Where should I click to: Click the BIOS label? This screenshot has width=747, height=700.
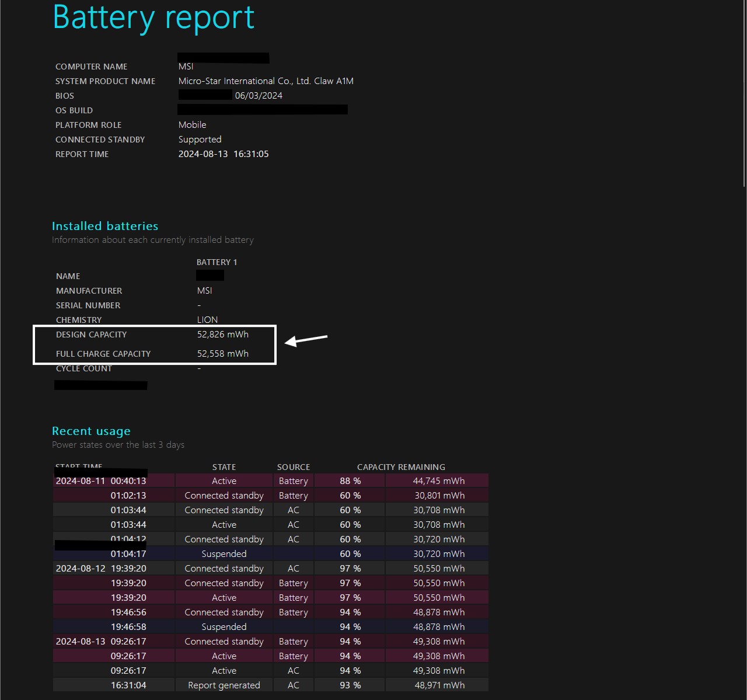coord(65,96)
